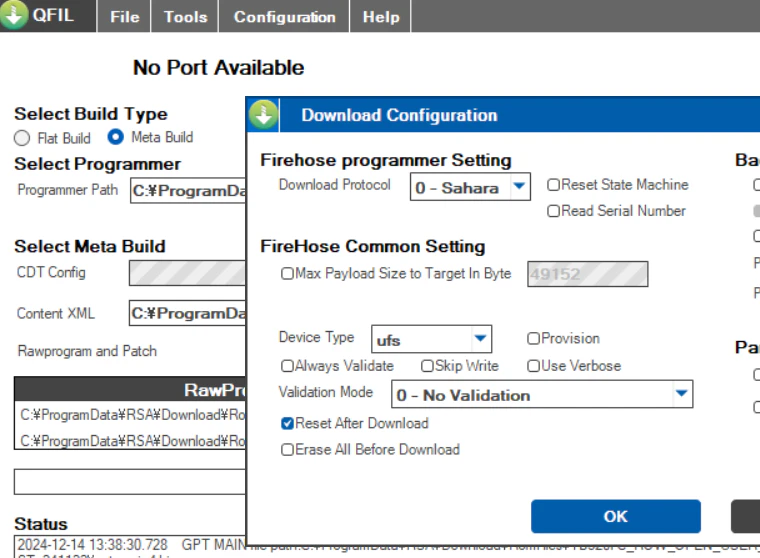Enable the Read Serial Number checkbox
760x558 pixels.
[x=553, y=211]
